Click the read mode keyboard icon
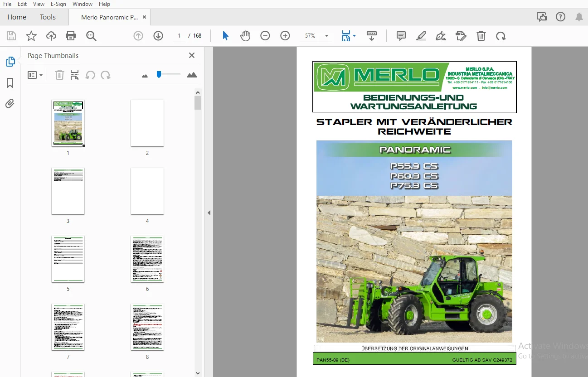 pyautogui.click(x=372, y=36)
